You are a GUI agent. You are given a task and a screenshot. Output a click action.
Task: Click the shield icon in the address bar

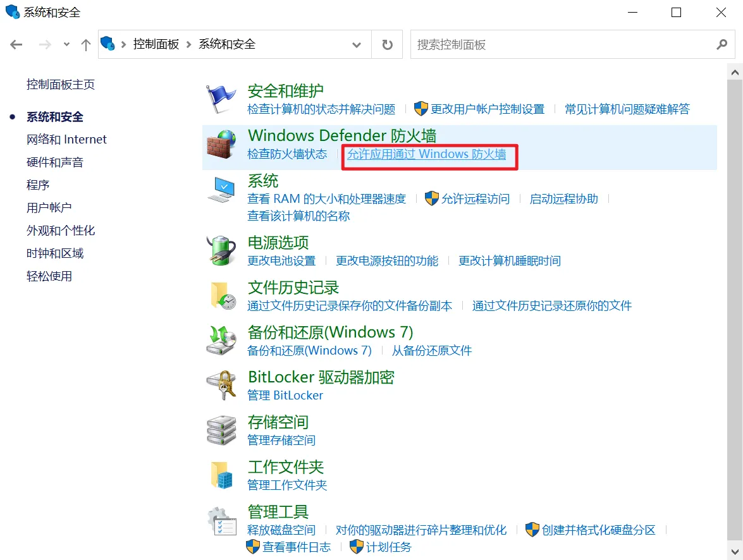[x=108, y=44]
